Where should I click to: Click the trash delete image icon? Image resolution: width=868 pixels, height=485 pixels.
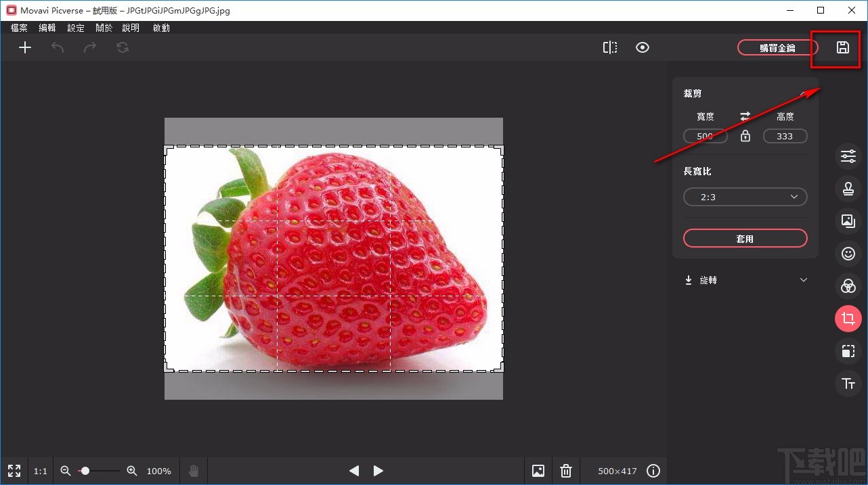pyautogui.click(x=566, y=471)
